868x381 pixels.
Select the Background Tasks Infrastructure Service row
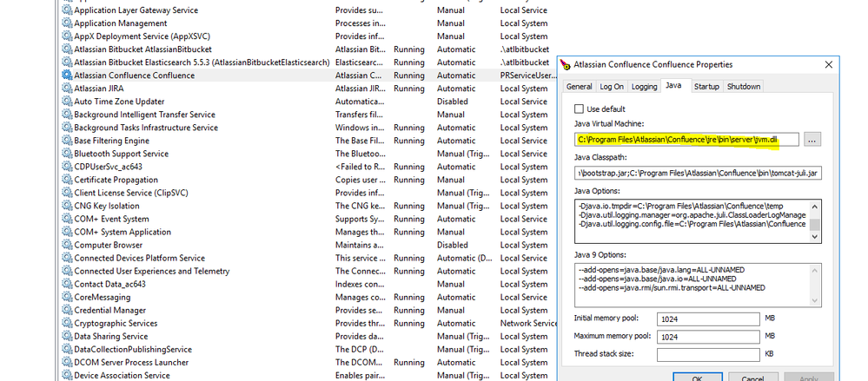(x=308, y=128)
